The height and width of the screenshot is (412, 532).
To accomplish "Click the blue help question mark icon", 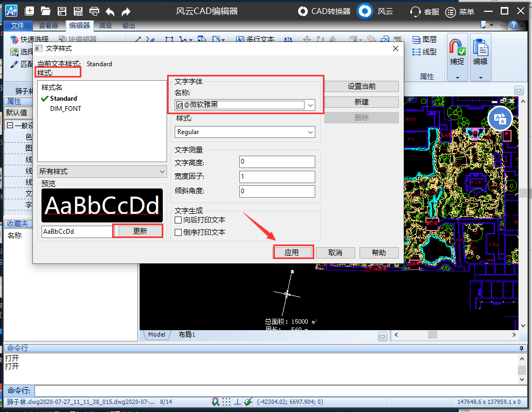I will click(513, 25).
